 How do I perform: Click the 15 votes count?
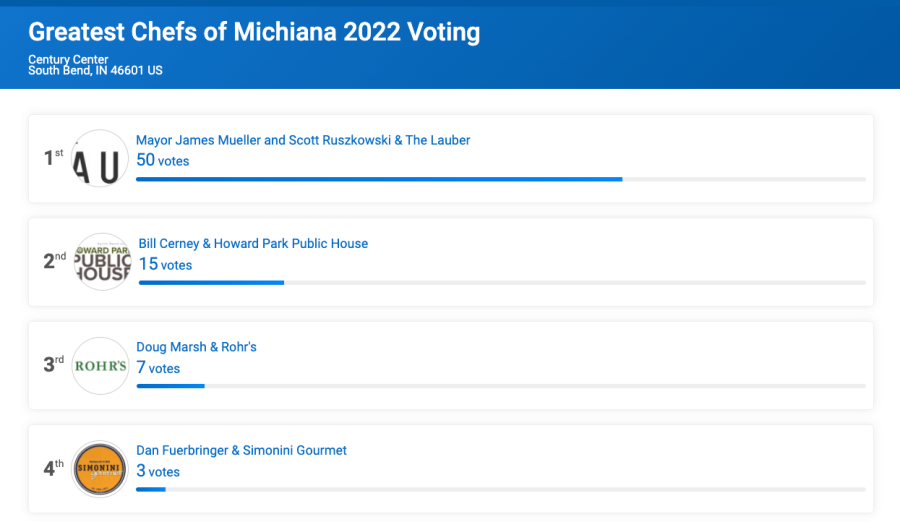tap(165, 264)
